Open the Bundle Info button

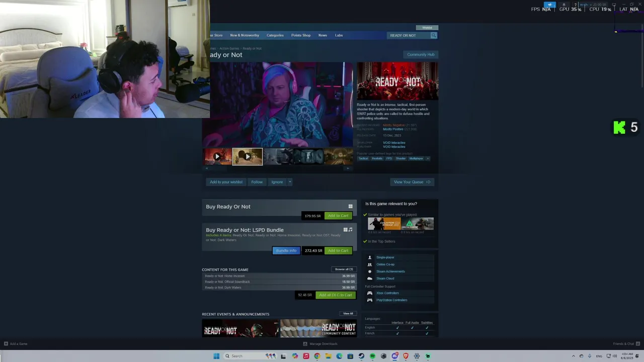[x=286, y=250]
